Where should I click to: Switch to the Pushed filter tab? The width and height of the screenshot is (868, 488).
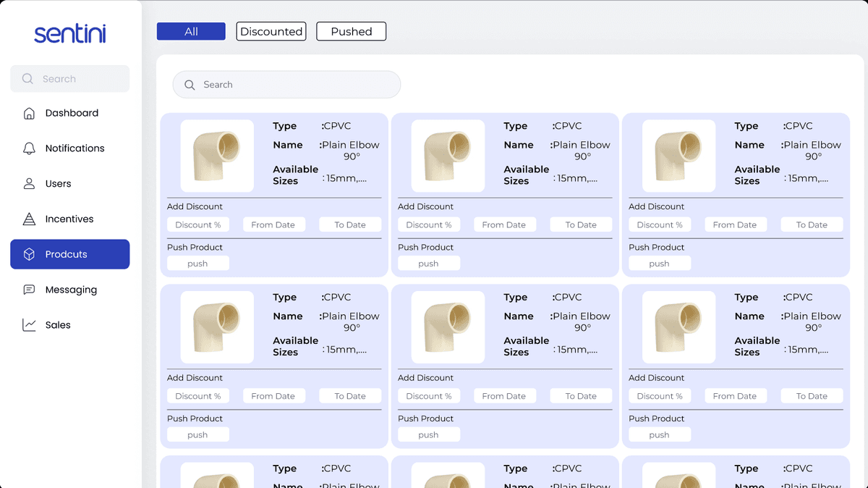(352, 31)
